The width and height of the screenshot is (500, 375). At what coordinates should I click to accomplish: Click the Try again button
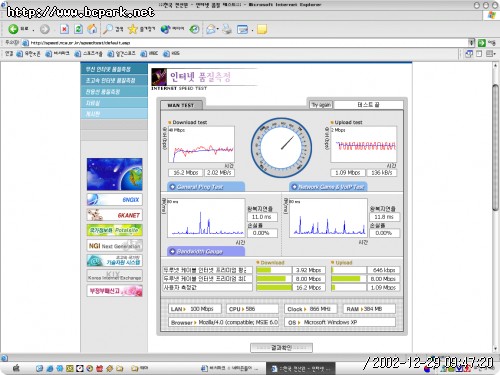321,105
